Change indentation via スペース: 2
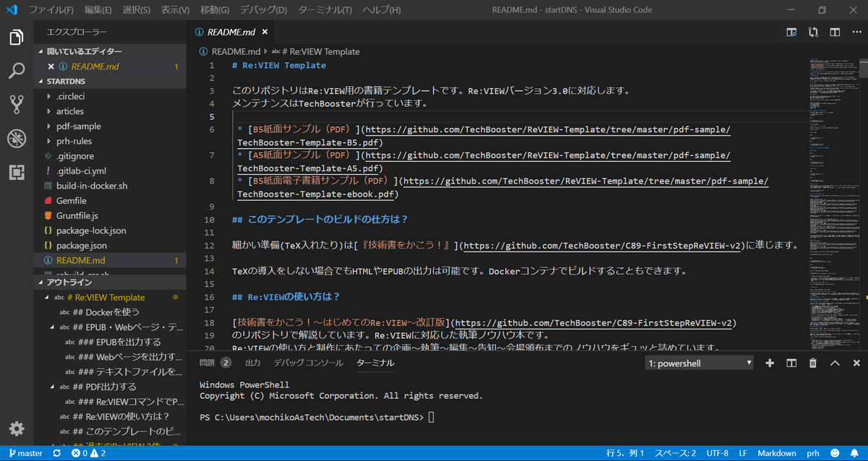 676,453
